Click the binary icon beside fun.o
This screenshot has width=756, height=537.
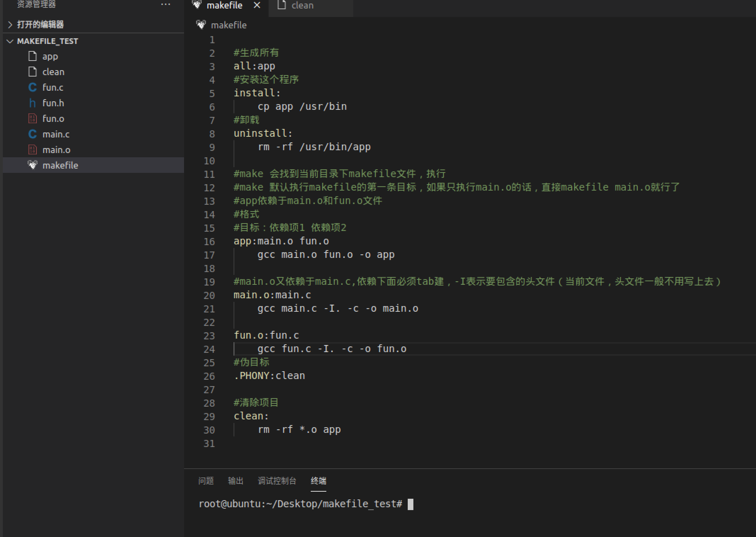(x=33, y=119)
